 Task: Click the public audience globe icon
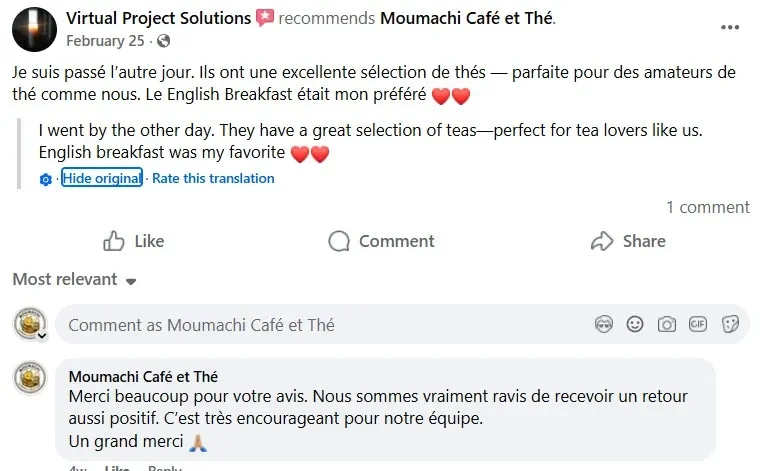(x=164, y=41)
